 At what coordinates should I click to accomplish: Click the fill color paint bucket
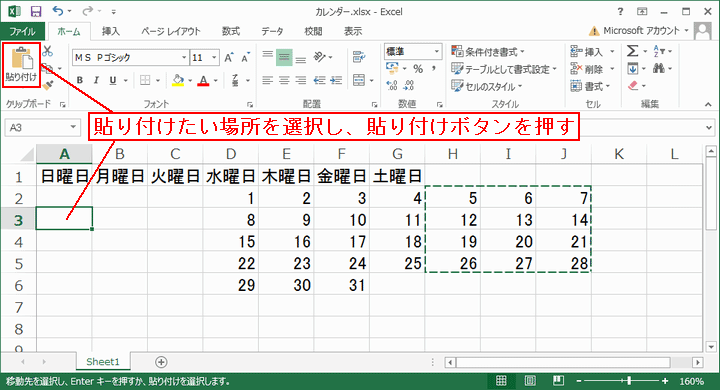(x=178, y=80)
